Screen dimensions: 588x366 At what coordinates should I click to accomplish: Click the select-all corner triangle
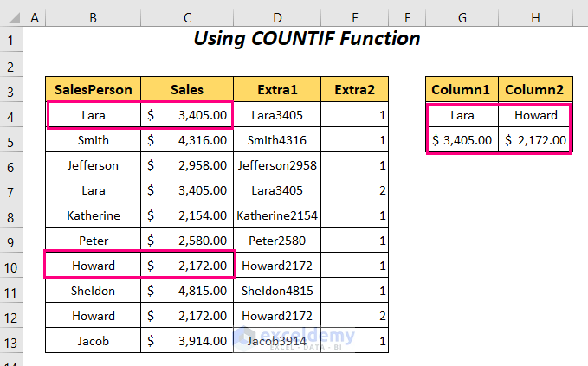11,16
